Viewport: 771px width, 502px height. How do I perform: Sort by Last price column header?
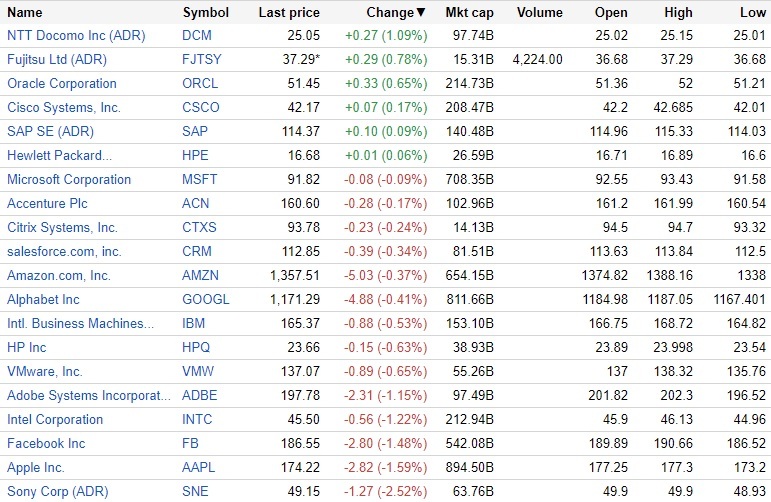click(x=289, y=13)
